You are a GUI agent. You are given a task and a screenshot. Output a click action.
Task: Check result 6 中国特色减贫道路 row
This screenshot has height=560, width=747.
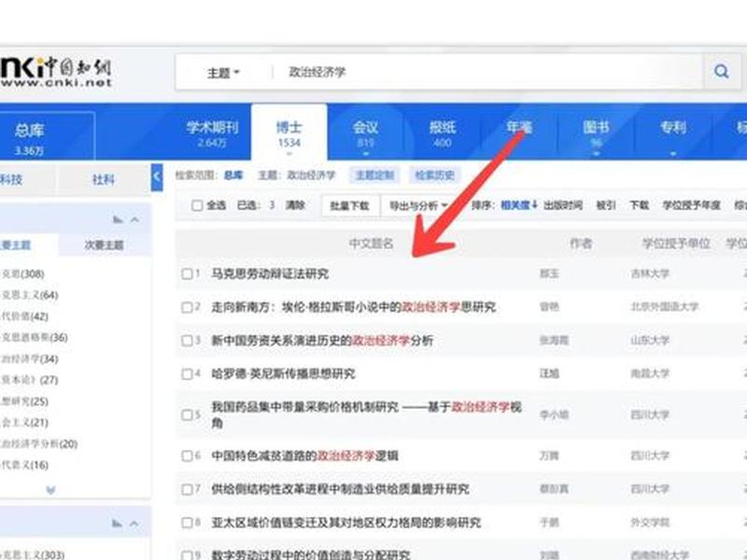(x=187, y=455)
